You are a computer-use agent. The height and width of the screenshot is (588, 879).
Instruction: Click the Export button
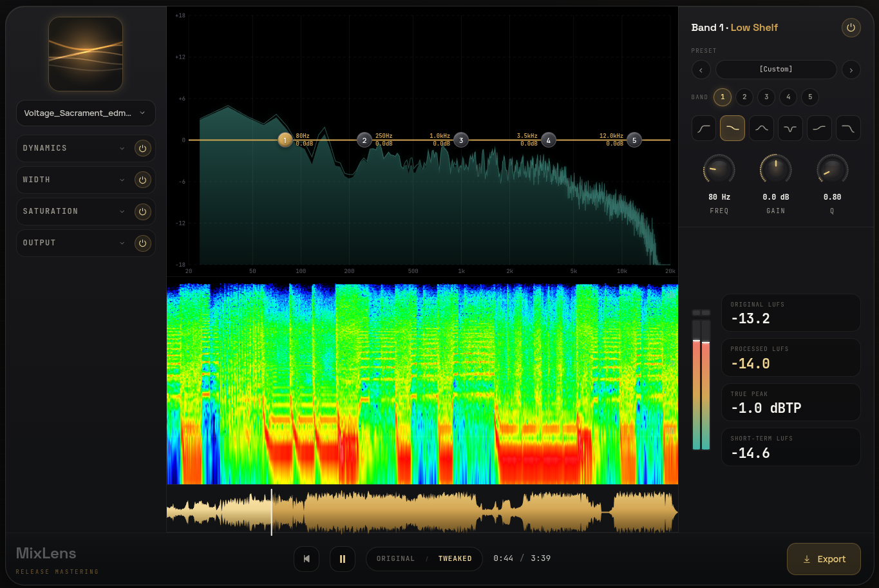pyautogui.click(x=824, y=559)
